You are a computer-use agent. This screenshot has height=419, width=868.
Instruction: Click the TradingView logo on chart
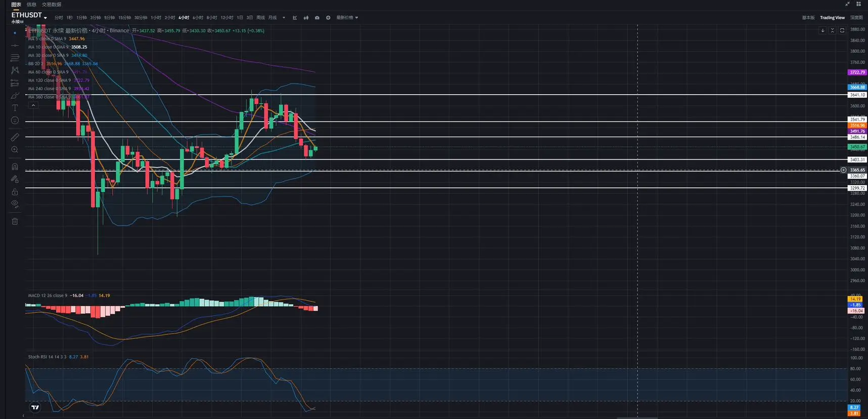point(35,407)
